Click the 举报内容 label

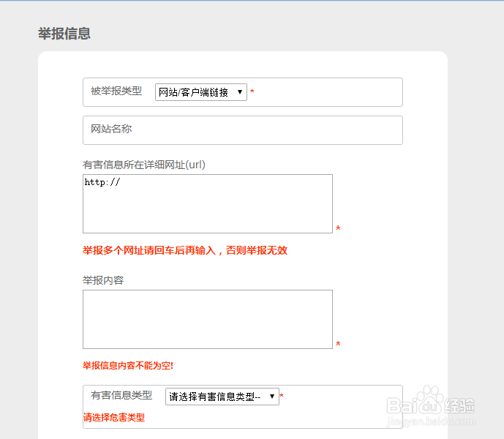point(103,280)
